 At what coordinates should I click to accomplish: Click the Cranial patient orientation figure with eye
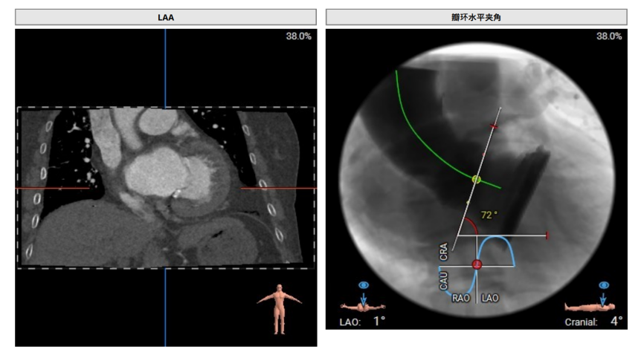coord(590,298)
